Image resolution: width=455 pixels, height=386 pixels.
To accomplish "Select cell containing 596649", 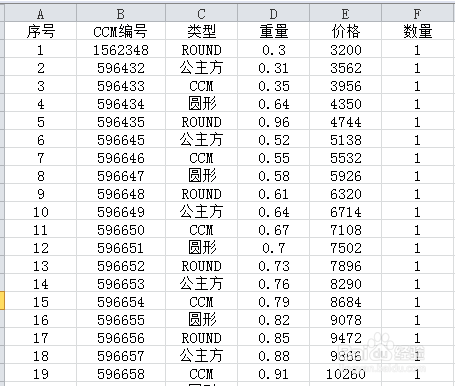I will point(121,211).
